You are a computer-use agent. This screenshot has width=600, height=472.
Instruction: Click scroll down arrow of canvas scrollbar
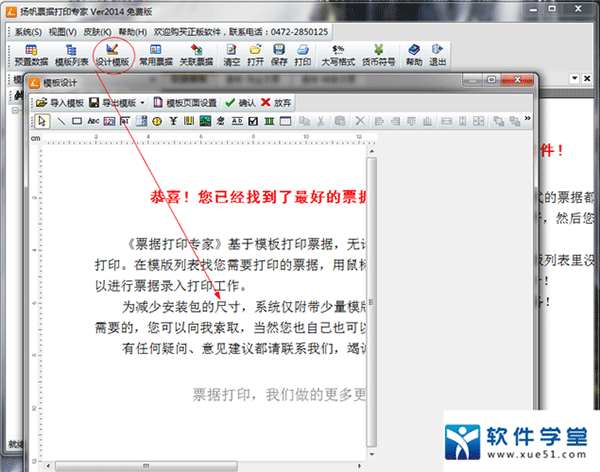pyautogui.click(x=372, y=454)
